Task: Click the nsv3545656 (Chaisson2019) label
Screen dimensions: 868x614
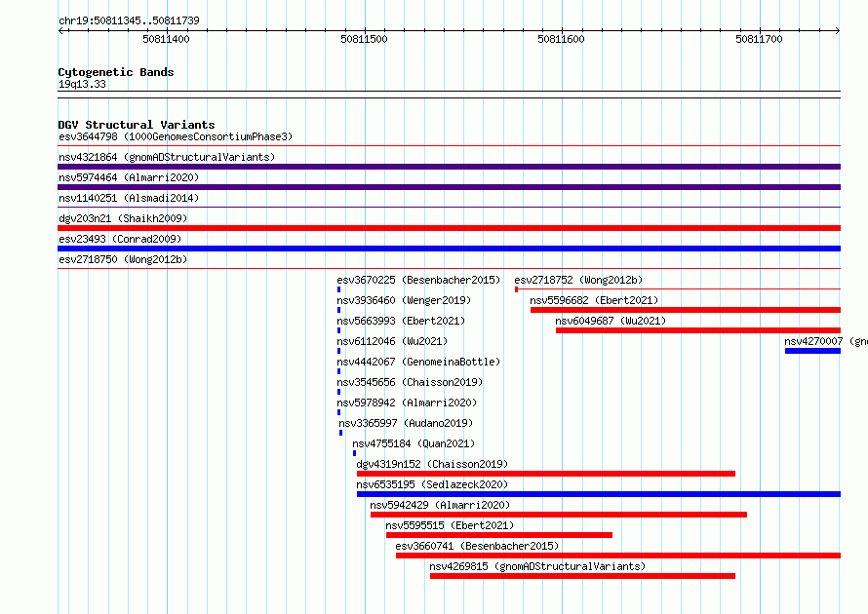Action: click(410, 382)
